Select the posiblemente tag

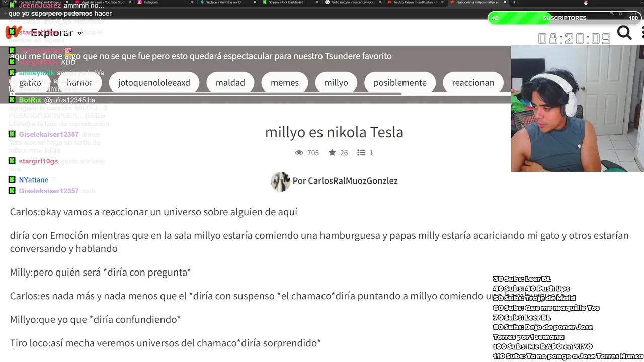click(400, 82)
